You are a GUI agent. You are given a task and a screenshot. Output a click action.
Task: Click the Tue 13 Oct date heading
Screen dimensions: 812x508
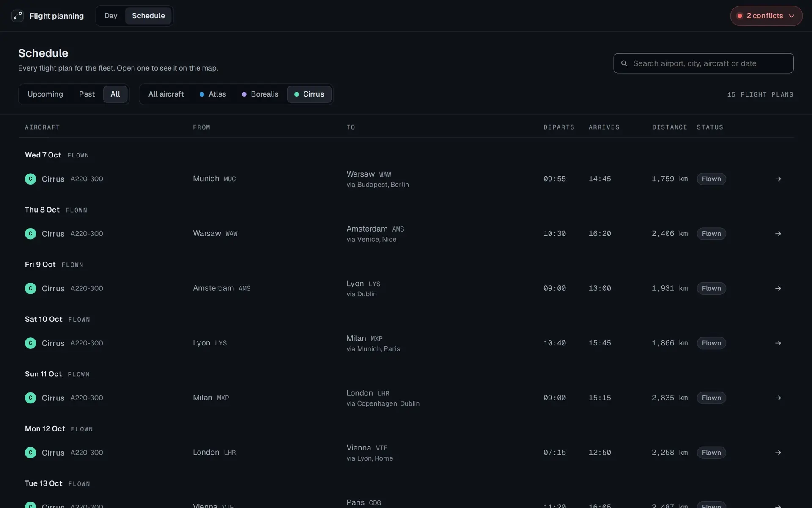tap(44, 483)
